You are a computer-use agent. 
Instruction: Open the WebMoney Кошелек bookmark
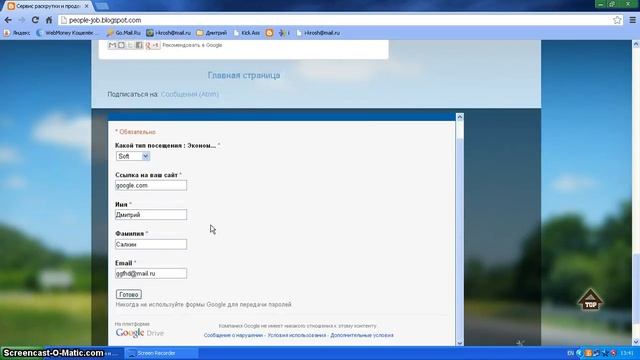coord(66,33)
